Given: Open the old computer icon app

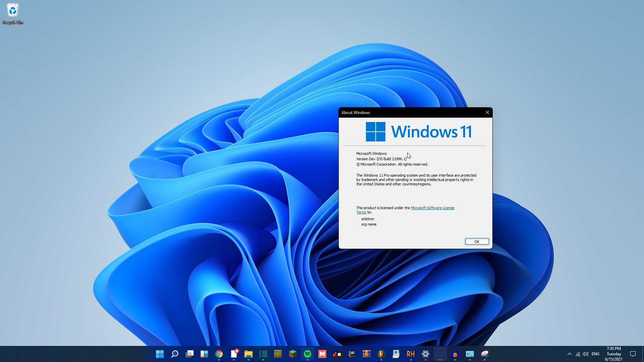Looking at the screenshot, I should (x=396, y=354).
